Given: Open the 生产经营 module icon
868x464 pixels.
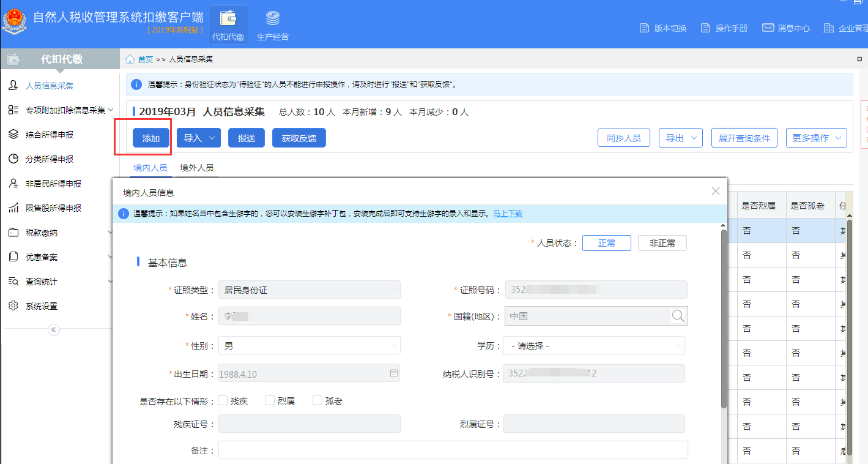Looking at the screenshot, I should click(273, 25).
